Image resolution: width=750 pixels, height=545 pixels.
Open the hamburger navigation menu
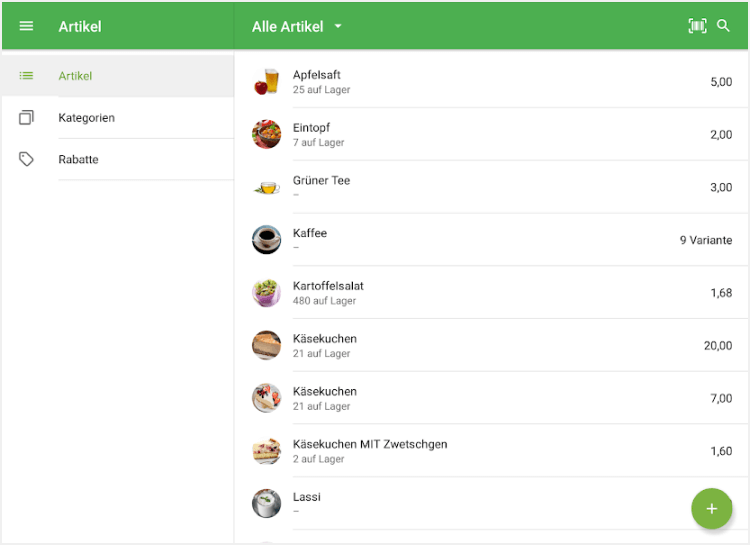coord(26,26)
